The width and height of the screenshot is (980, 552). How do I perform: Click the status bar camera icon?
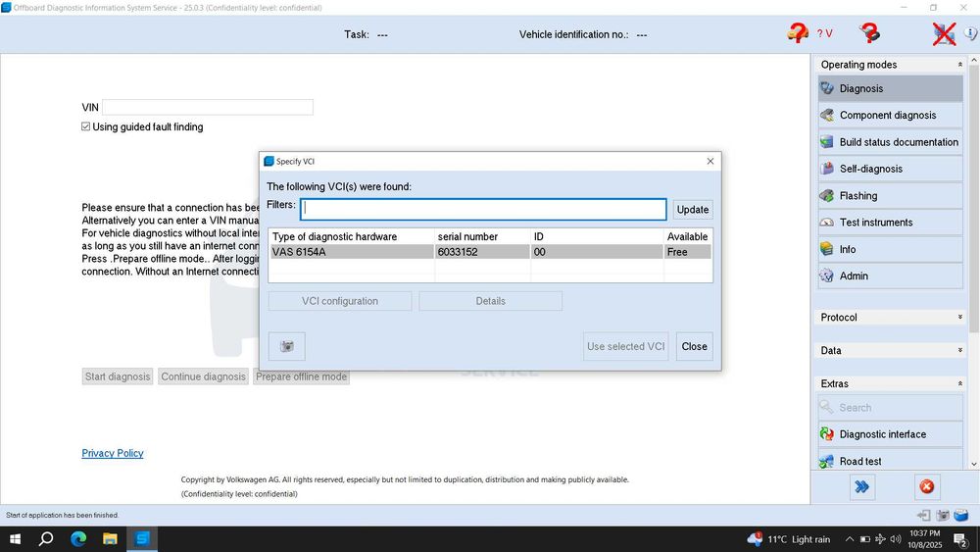943,515
